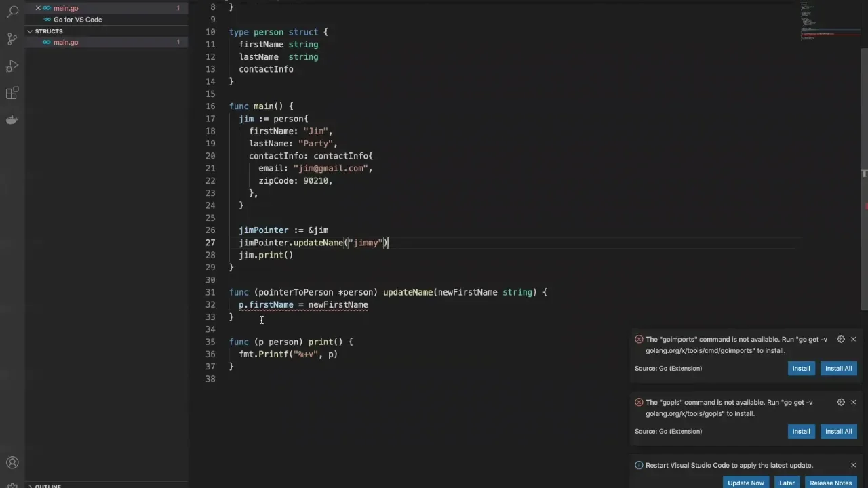This screenshot has width=868, height=488.
Task: Dismiss the goimports error notification
Action: pos(853,339)
